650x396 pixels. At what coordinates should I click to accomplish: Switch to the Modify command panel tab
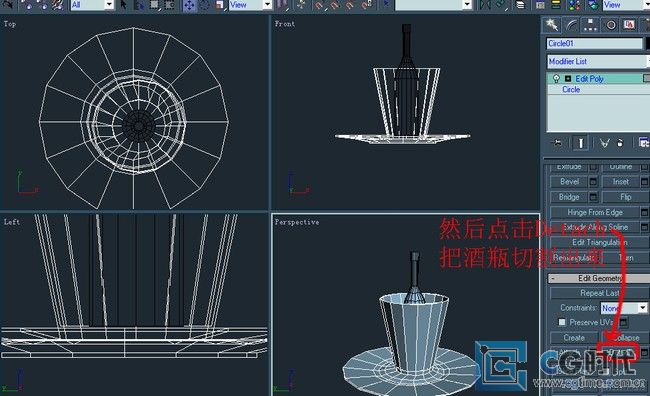point(572,24)
